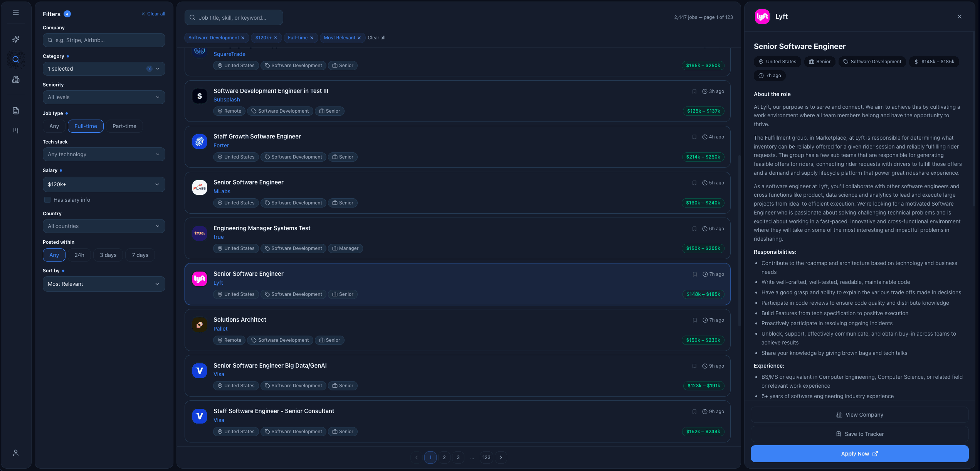Select the AI sparkles icon in the sidebar
980x471 pixels.
(x=16, y=39)
